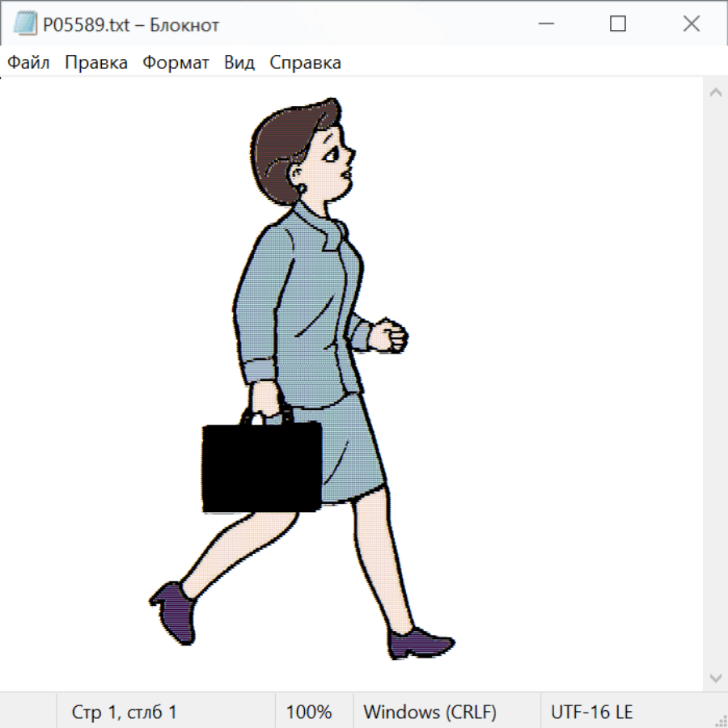Minimize the Блокнот window

tap(544, 24)
